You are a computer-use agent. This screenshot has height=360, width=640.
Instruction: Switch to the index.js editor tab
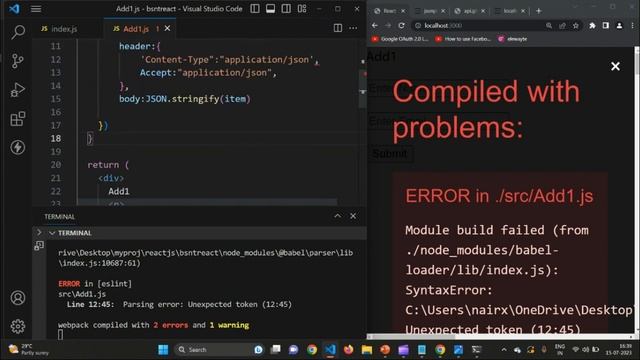(60, 29)
